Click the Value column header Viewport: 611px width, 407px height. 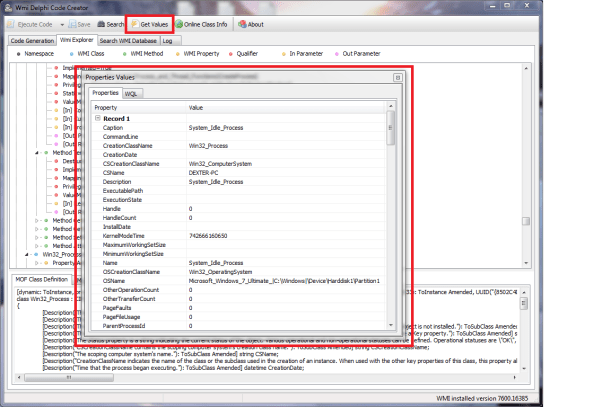coord(198,107)
